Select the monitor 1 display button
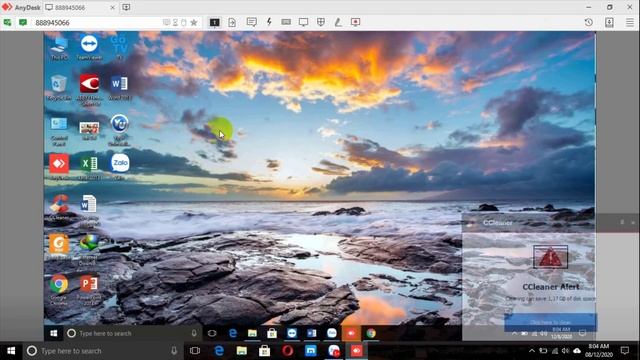The image size is (640, 360). click(x=215, y=22)
